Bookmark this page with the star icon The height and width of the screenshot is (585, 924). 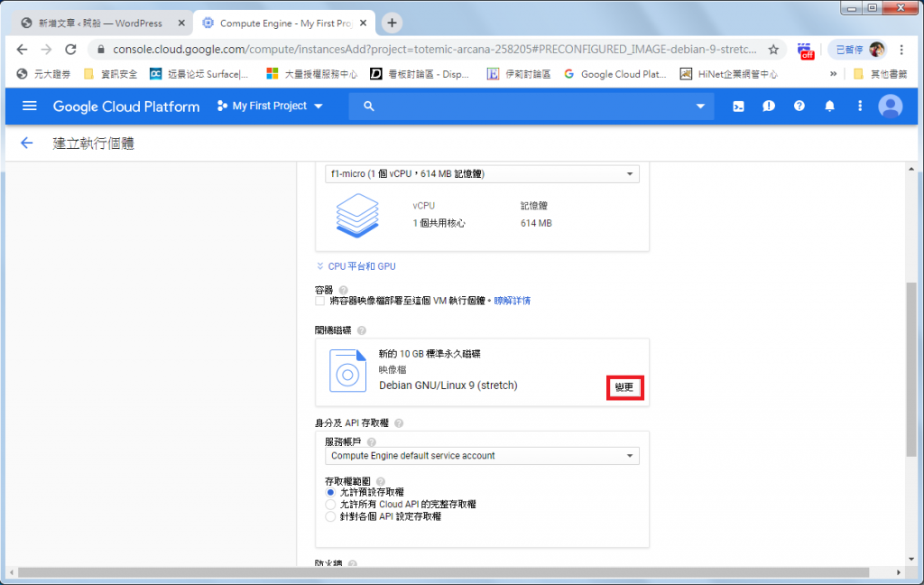[773, 50]
